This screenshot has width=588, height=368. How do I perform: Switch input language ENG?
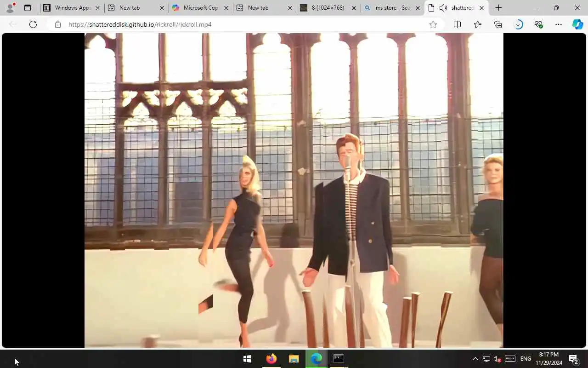[x=526, y=359]
